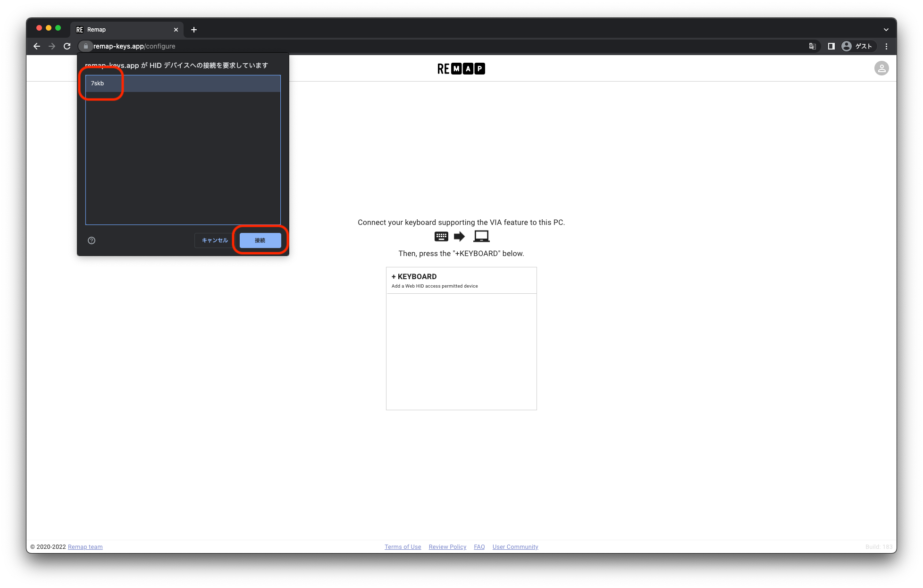Click the keyboard icon in the instructions
The image size is (923, 588).
point(441,236)
